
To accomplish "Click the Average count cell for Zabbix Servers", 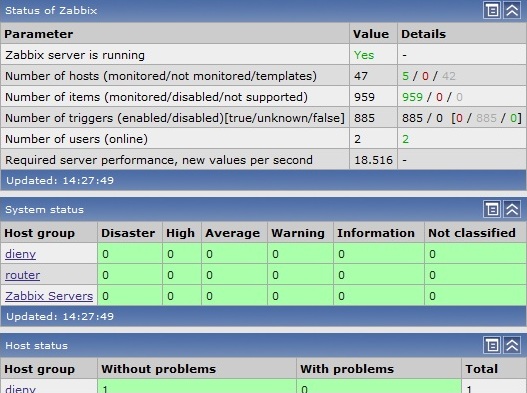I will pos(234,296).
